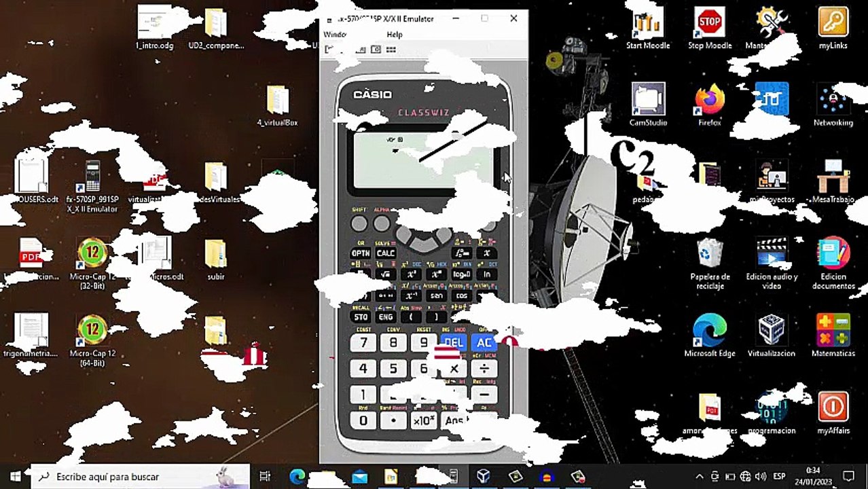Open Edicion audio y video shortcut

(x=772, y=264)
